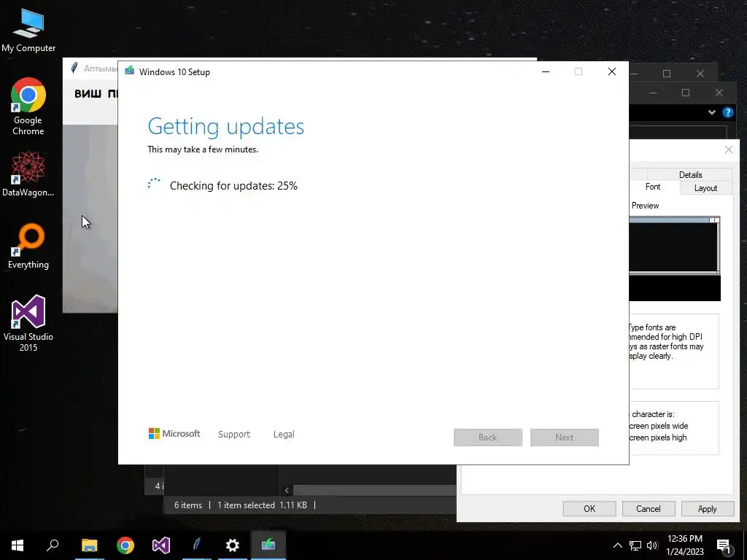The width and height of the screenshot is (747, 560).
Task: Click '1 item selected 1.11 KB' status text
Action: tap(262, 505)
